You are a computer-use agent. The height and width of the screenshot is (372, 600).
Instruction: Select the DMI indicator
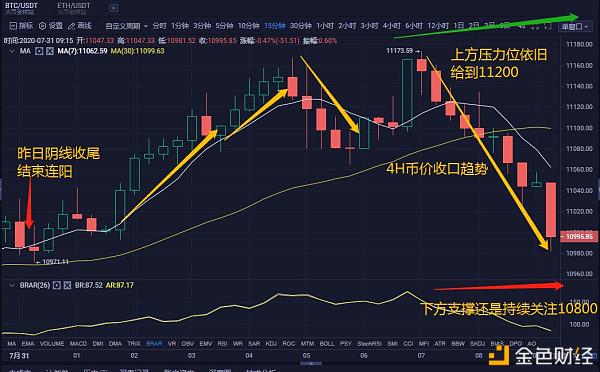[98, 344]
